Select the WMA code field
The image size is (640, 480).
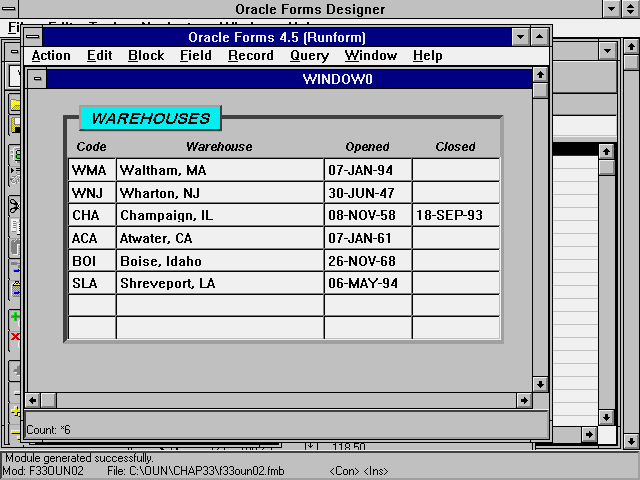pos(92,170)
